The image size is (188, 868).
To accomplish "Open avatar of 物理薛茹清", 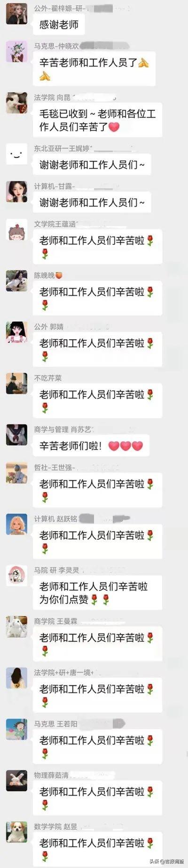I will point(16,780).
